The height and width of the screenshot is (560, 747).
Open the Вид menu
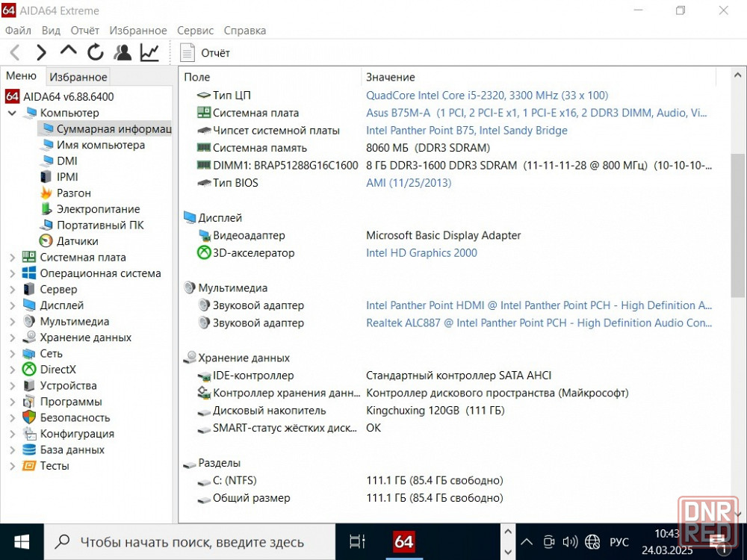tap(51, 31)
